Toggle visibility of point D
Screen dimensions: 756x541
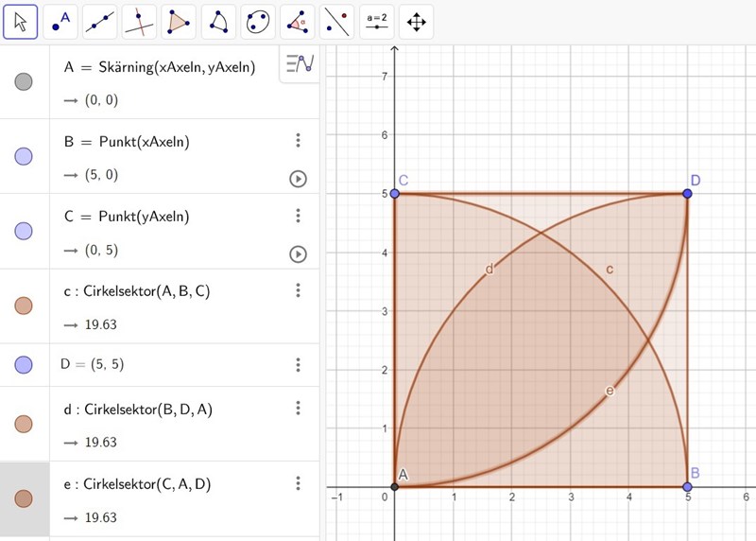25,364
